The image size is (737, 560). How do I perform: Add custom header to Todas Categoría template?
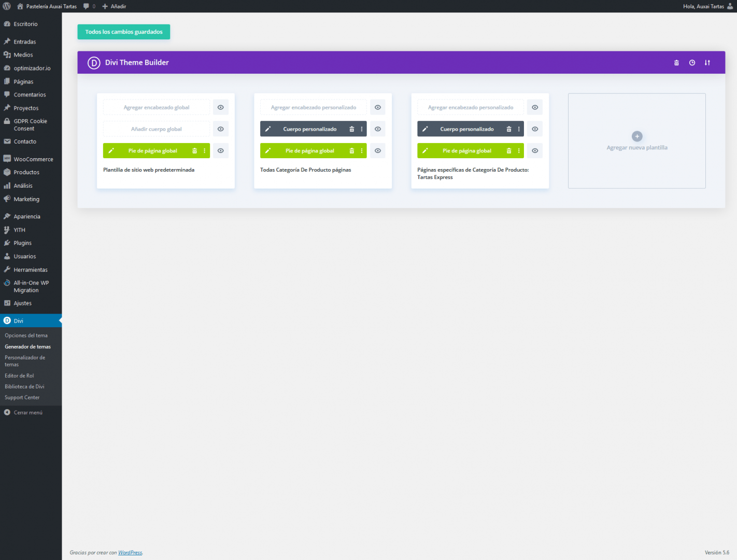point(314,107)
